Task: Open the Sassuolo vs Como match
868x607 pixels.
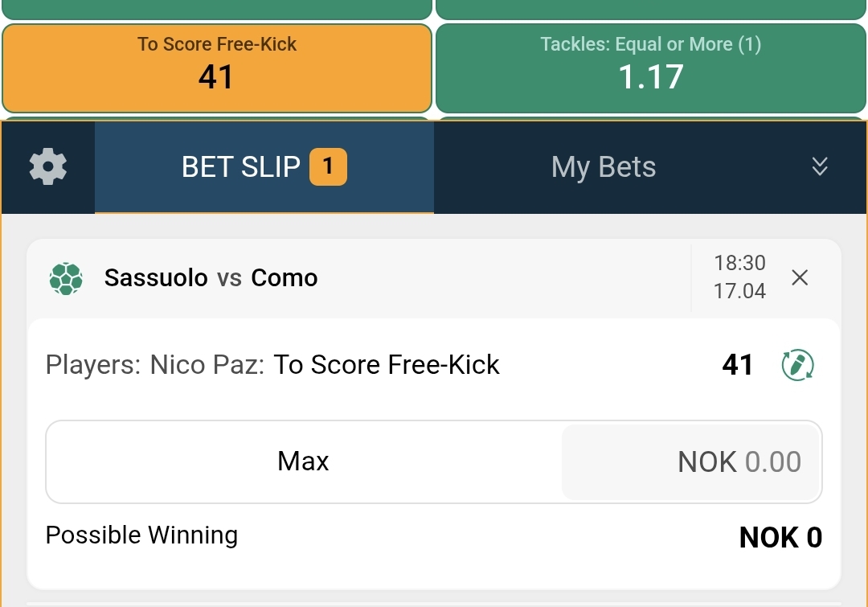Action: 211,278
